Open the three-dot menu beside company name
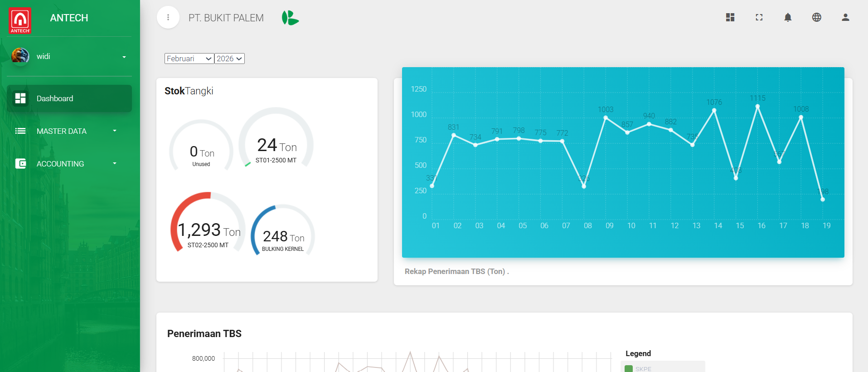Image resolution: width=868 pixels, height=372 pixels. pos(168,17)
